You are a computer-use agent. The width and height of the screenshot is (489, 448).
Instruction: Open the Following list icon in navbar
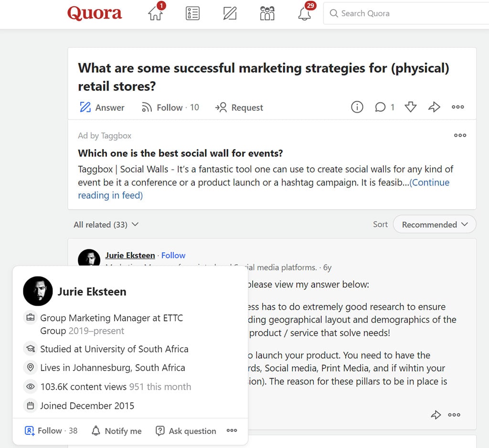[192, 13]
